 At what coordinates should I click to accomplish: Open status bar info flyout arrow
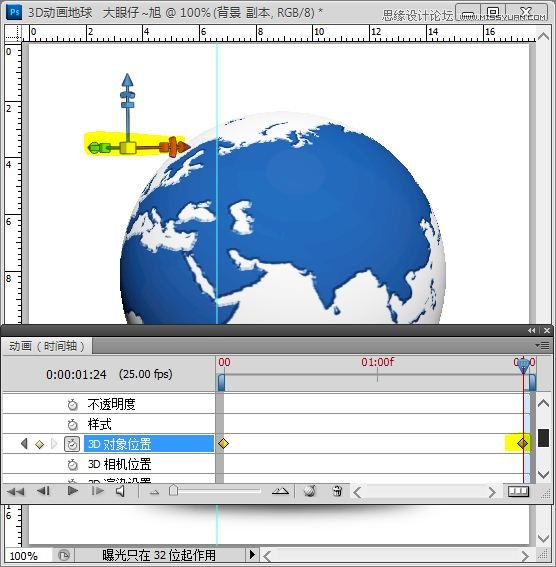point(252,555)
